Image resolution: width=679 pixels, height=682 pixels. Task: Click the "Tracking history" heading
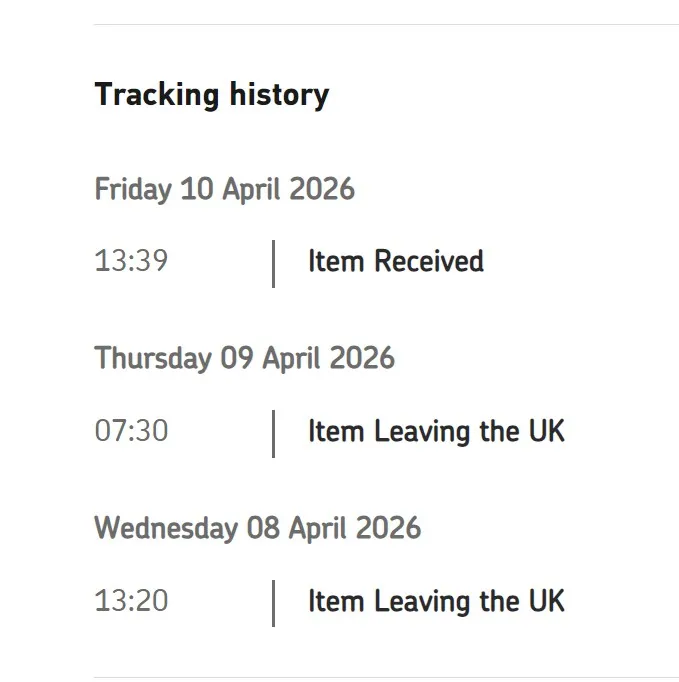[x=211, y=95]
